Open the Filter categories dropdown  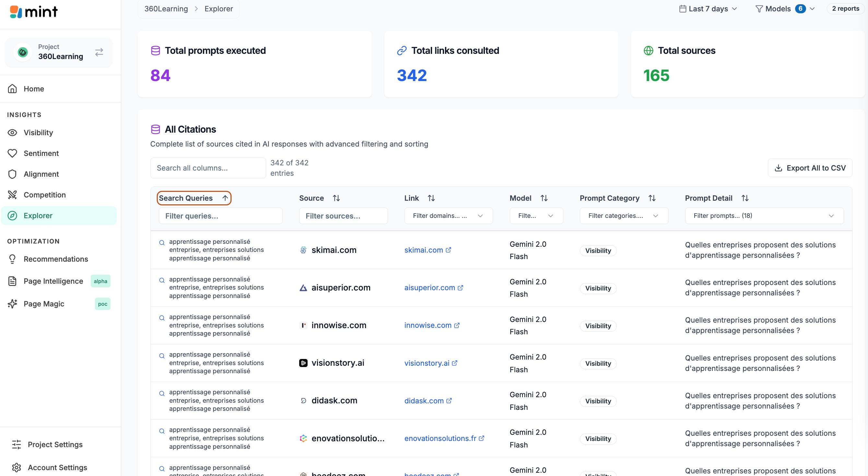tap(624, 216)
